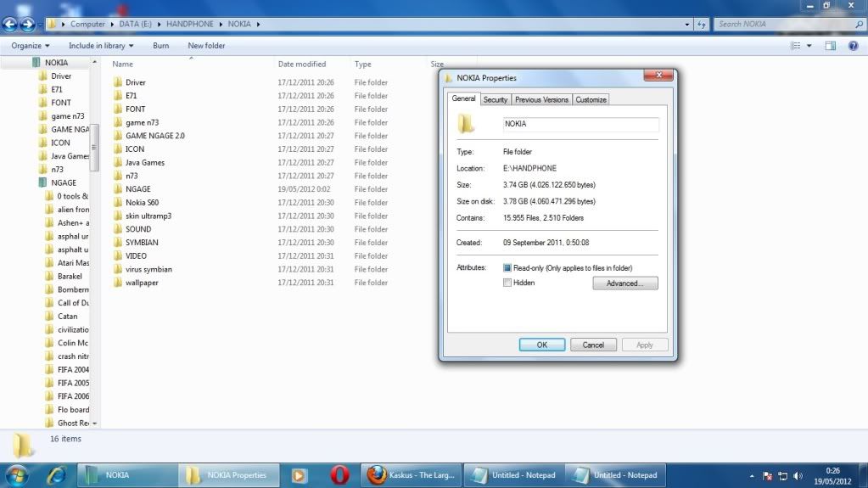Expand arrow after NOKIA in breadcrumb
This screenshot has height=488, width=868.
tap(258, 25)
